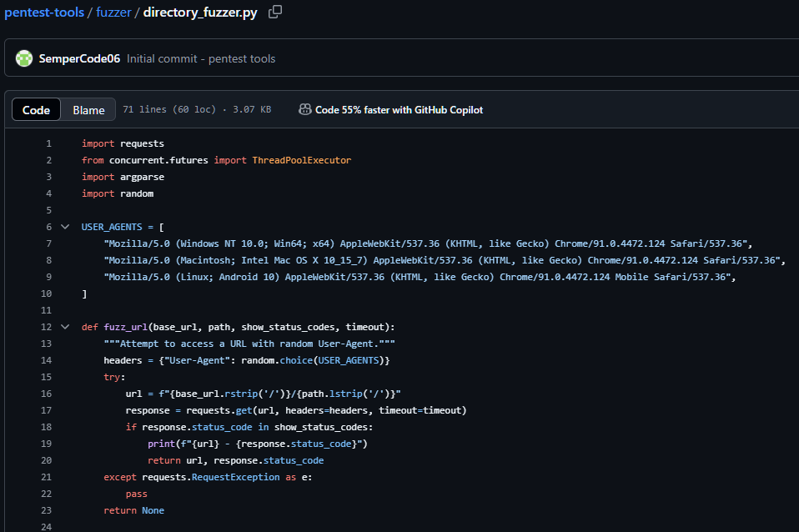The image size is (799, 532).
Task: Click 'Code 55% faster with GitHub Copilot'
Action: pos(399,109)
